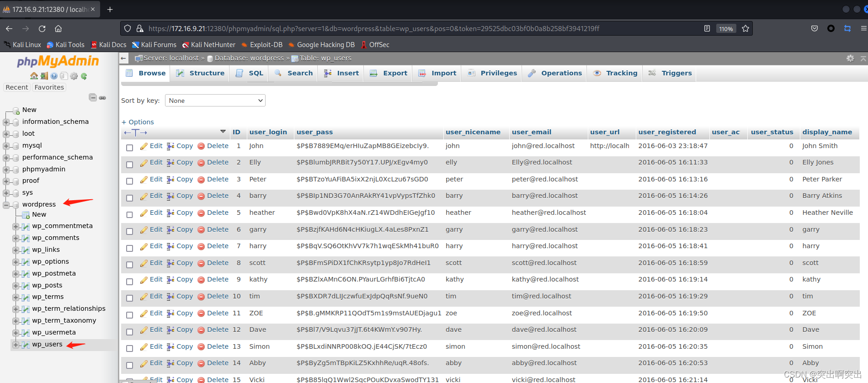Click the Favorites tables button
This screenshot has width=868, height=383.
coord(49,87)
